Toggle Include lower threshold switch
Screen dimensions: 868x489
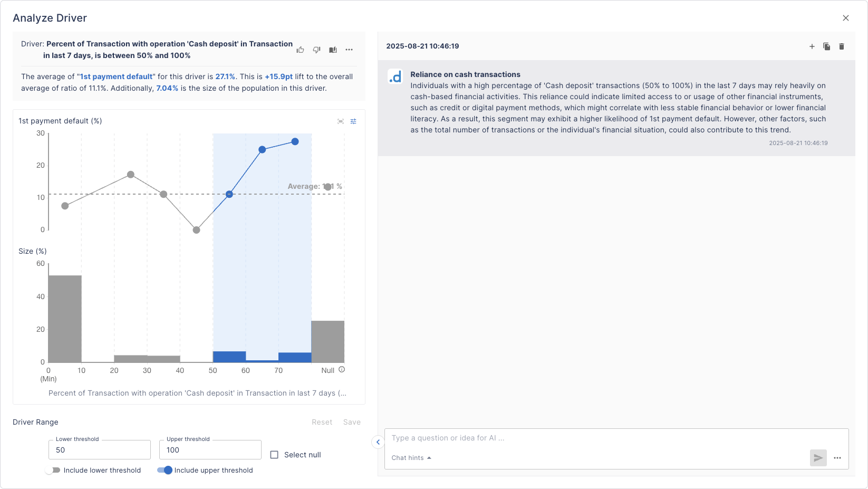[x=53, y=470]
